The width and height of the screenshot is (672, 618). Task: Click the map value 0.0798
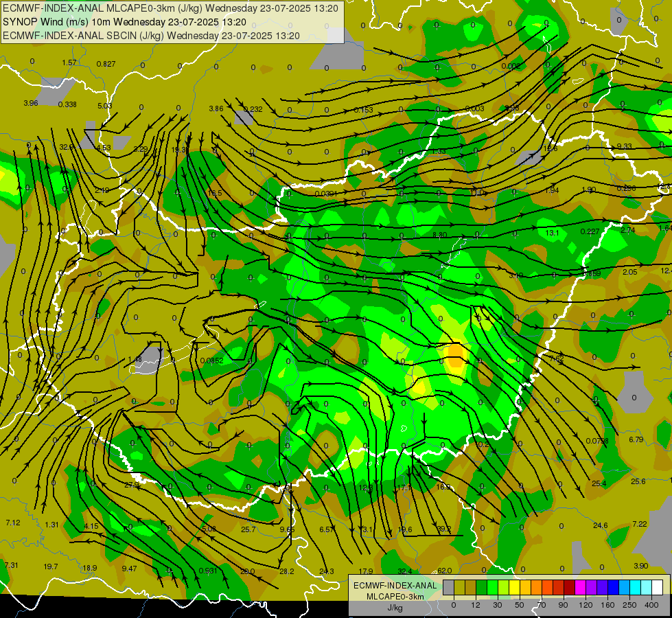click(x=597, y=441)
